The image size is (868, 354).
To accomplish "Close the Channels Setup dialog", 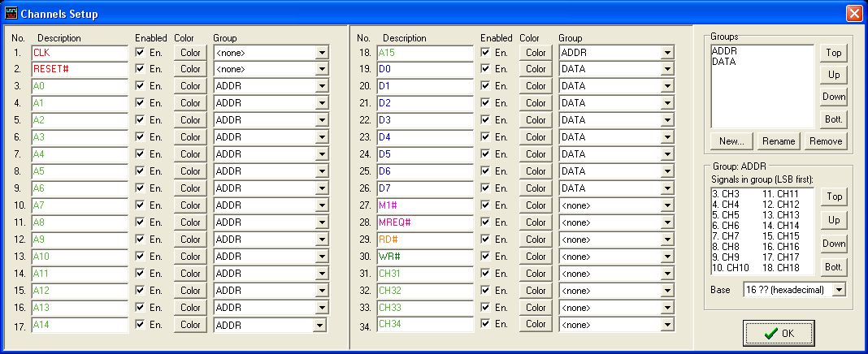I will coord(854,13).
